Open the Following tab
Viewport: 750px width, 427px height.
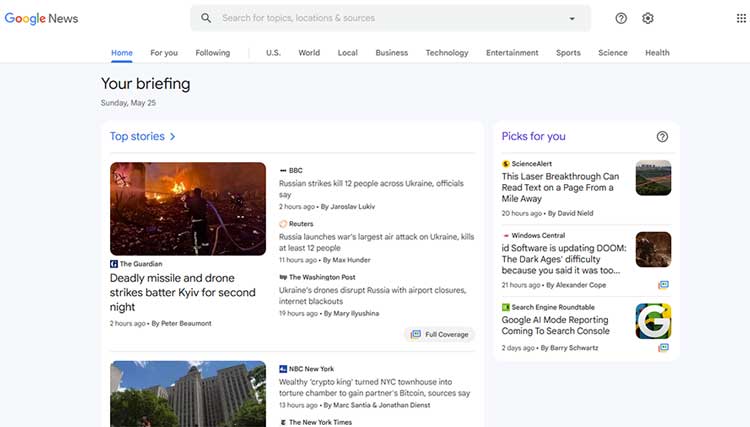tap(213, 53)
